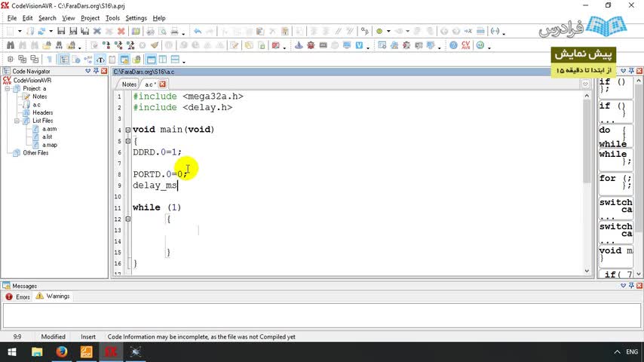Open the Project menu
The image size is (644, 362).
(90, 18)
